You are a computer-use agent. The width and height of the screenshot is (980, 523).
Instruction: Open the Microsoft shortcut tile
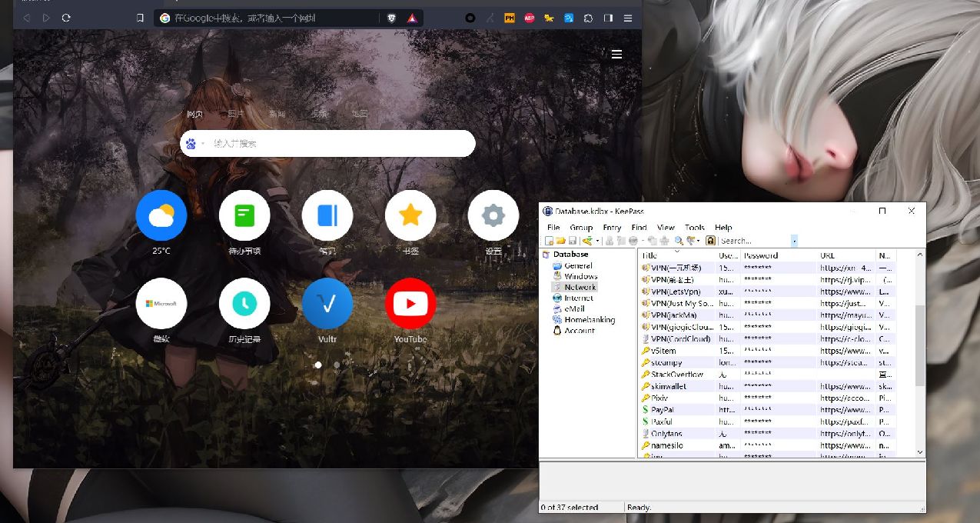(161, 304)
